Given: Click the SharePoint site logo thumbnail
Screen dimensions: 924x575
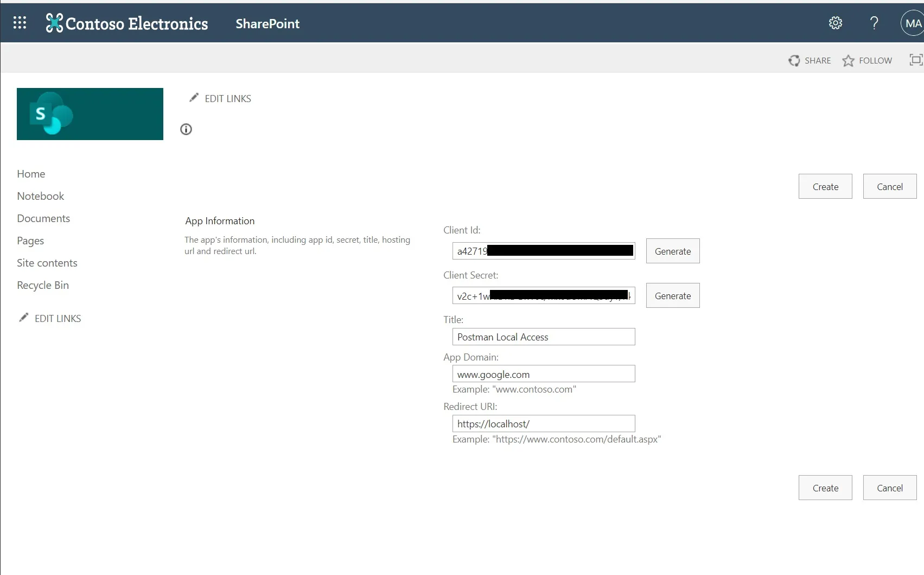Looking at the screenshot, I should (x=90, y=114).
